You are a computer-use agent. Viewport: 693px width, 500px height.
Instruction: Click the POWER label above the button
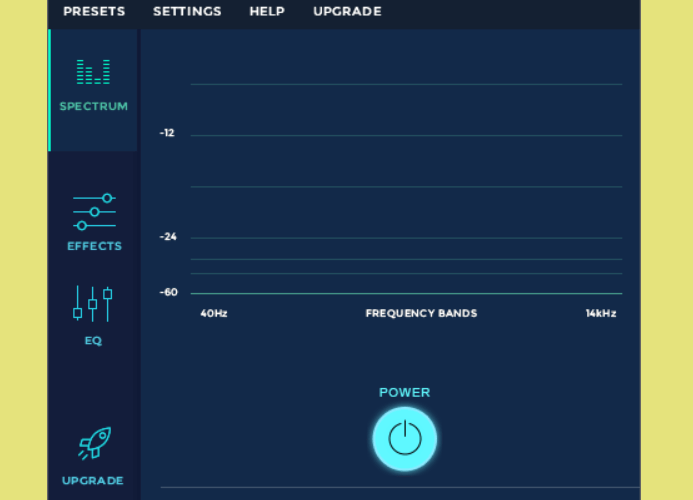(404, 393)
